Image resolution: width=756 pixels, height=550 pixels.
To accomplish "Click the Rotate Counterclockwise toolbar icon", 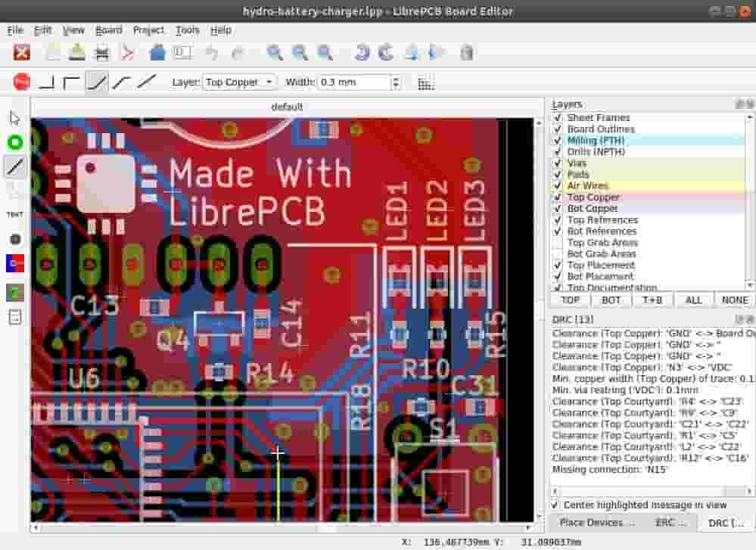I will pyautogui.click(x=362, y=53).
